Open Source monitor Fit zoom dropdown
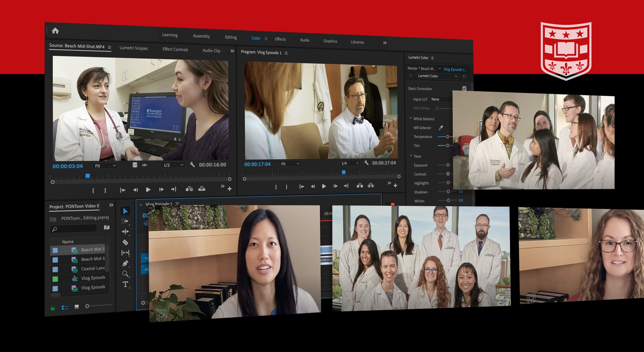Screen dimensions: 644x352 pos(105,166)
